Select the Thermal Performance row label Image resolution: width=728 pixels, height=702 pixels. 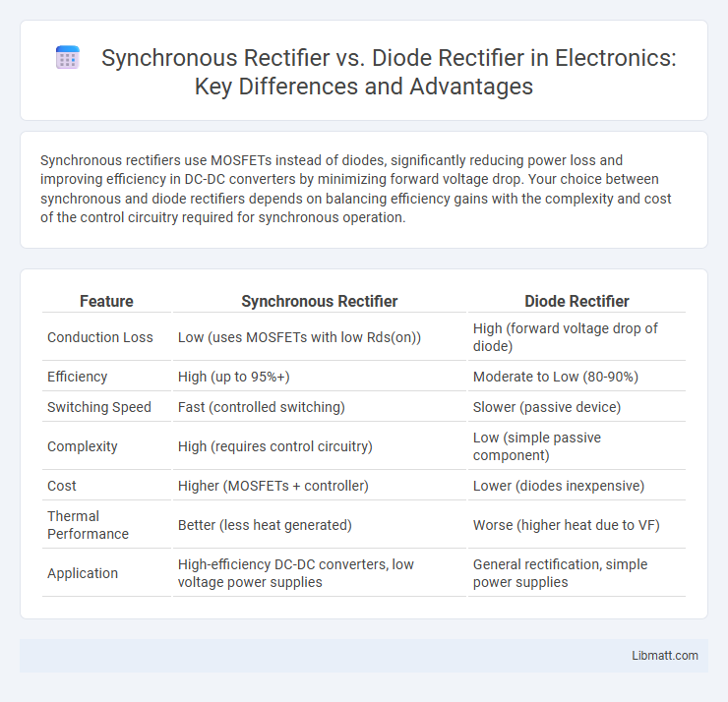tap(88, 525)
